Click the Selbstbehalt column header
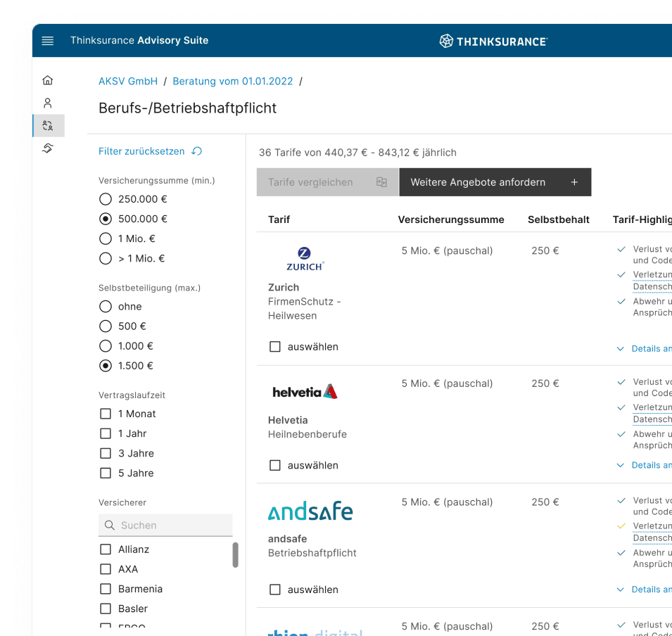The image size is (672, 636). point(559,220)
